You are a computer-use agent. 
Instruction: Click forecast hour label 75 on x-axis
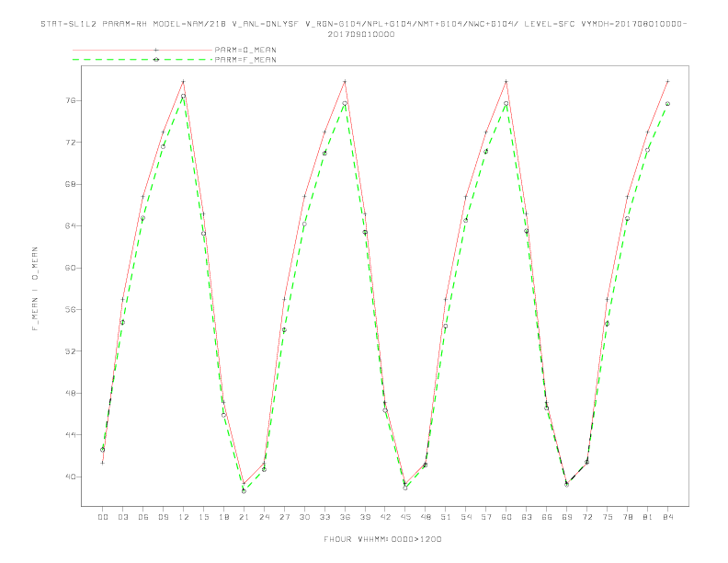coord(608,517)
